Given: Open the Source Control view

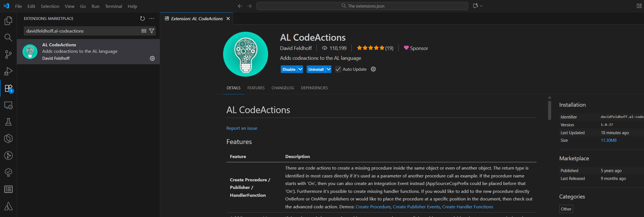Looking at the screenshot, I should pyautogui.click(x=8, y=54).
